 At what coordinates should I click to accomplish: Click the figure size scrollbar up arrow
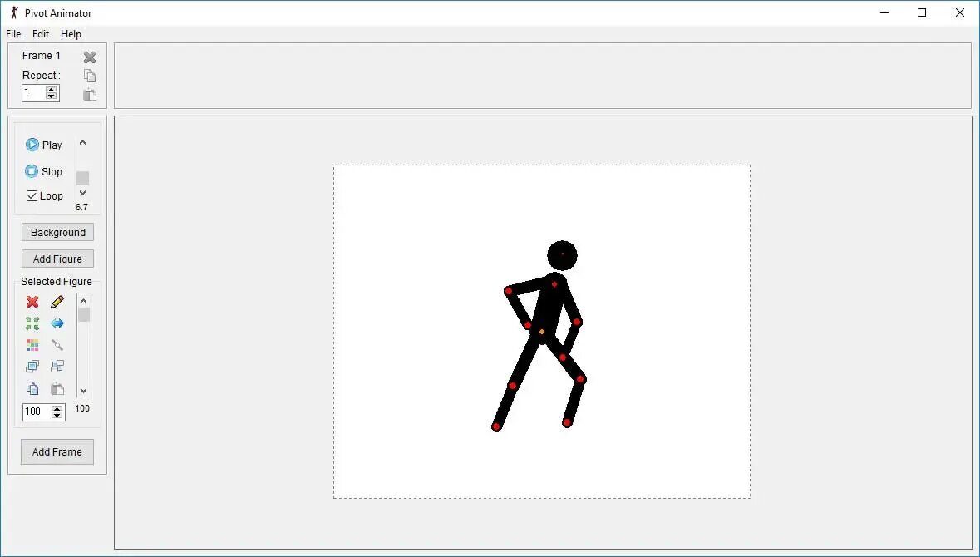tap(84, 301)
